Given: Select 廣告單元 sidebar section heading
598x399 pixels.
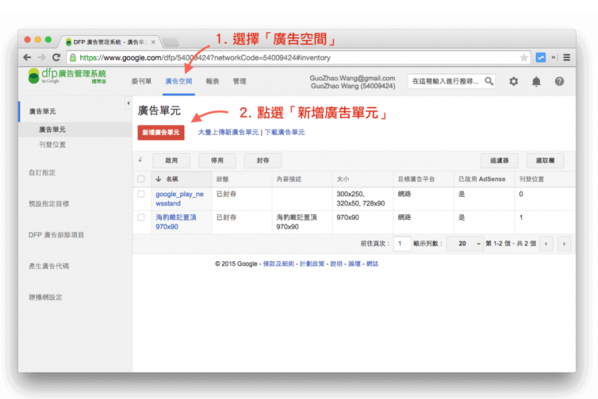Looking at the screenshot, I should point(42,111).
